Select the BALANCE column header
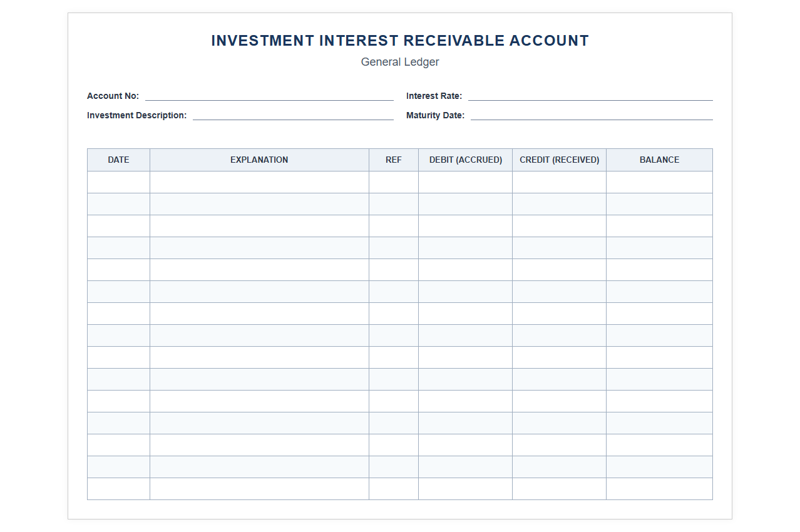 pyautogui.click(x=659, y=160)
